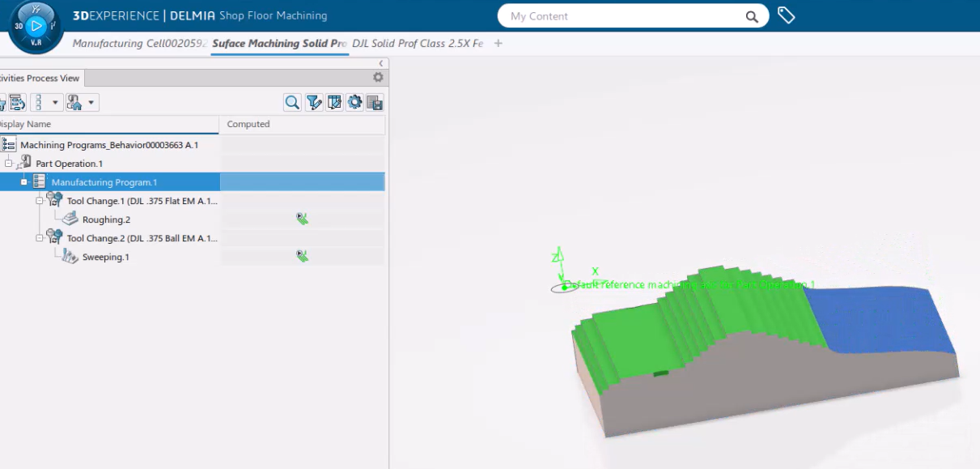Image resolution: width=980 pixels, height=469 pixels.
Task: Open panel settings gear
Action: pos(378,78)
